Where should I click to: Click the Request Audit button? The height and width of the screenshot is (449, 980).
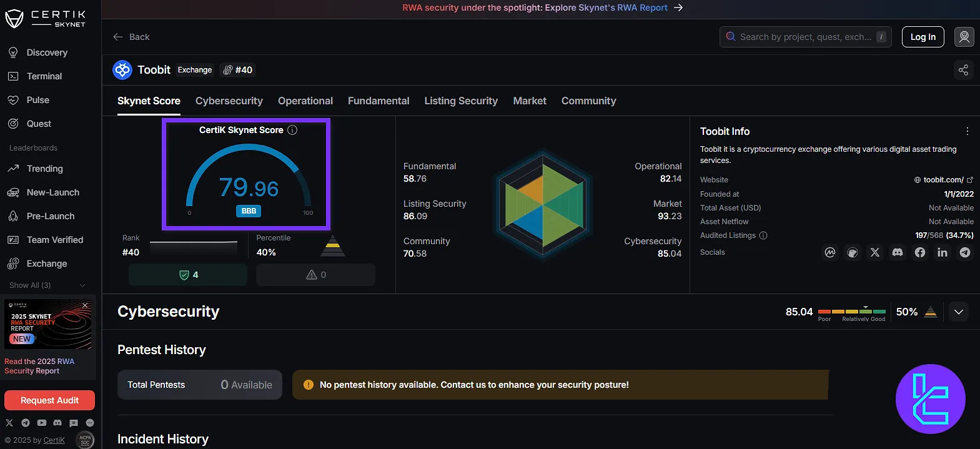(x=49, y=400)
